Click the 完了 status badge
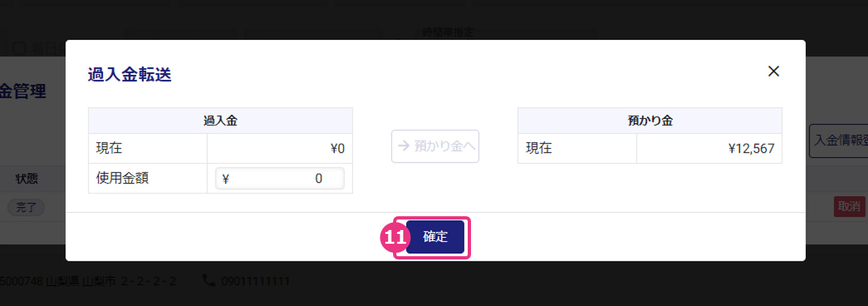 pos(26,207)
